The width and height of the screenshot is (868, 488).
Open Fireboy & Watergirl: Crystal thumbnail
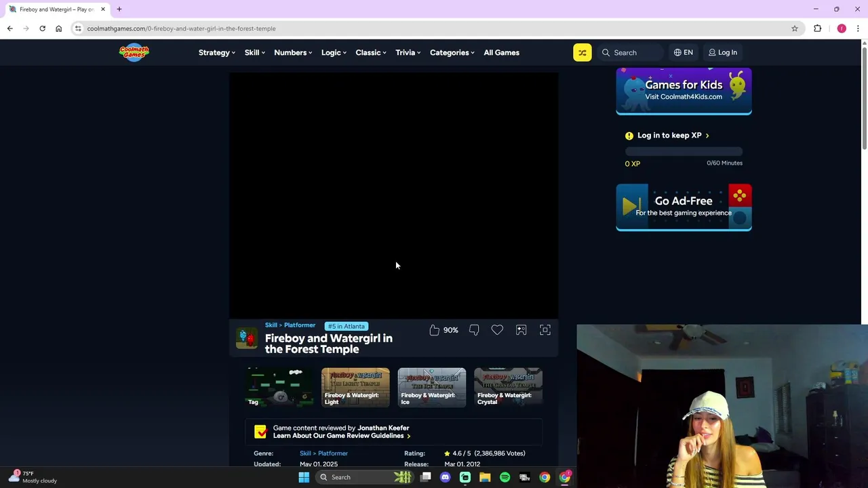[x=508, y=387]
